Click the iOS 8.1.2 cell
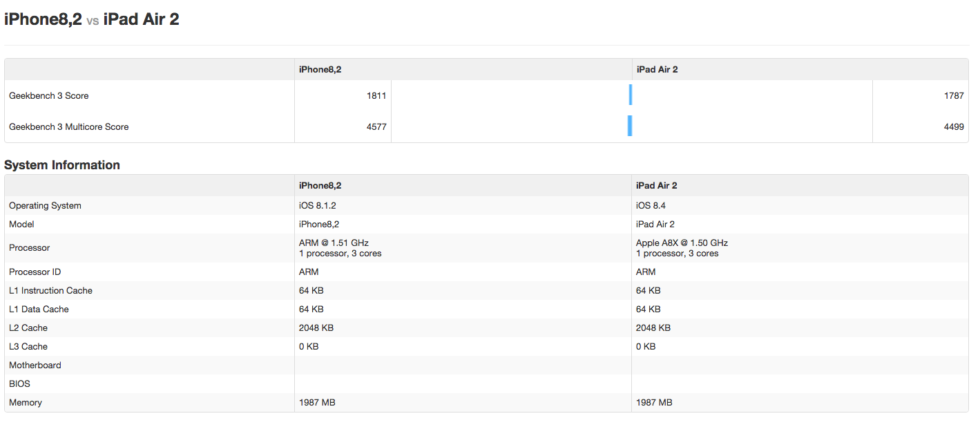 pyautogui.click(x=318, y=206)
